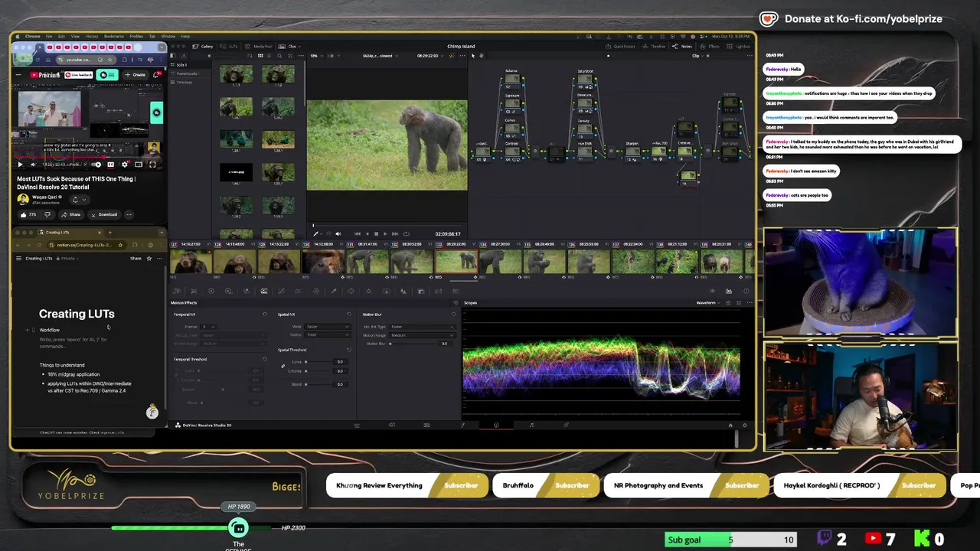The image size is (980, 551).
Task: Reset the Motion Blur section
Action: [x=454, y=315]
